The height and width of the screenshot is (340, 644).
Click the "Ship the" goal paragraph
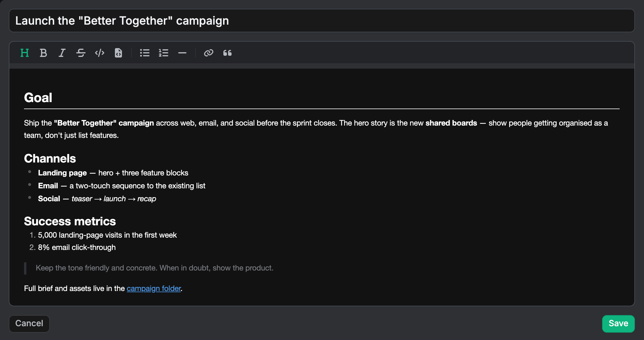click(322, 129)
